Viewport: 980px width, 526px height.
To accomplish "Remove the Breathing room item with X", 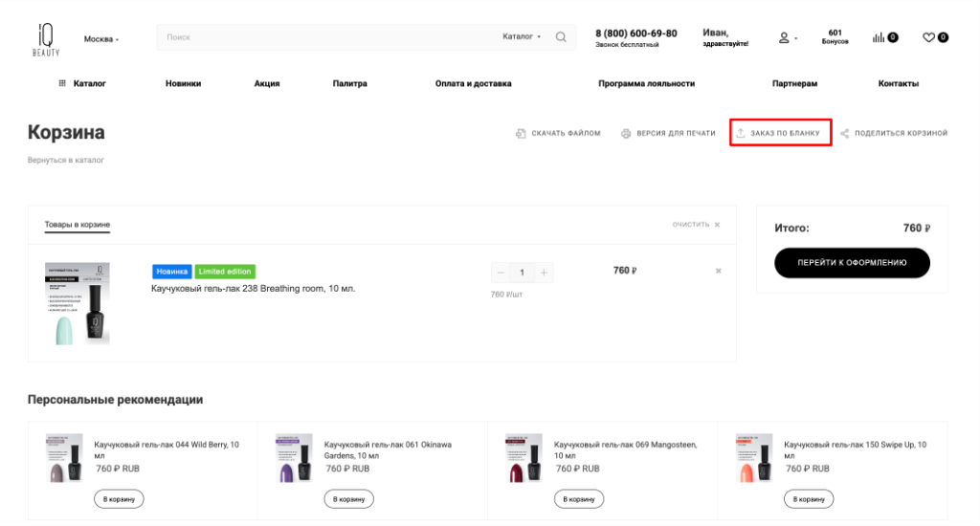I will click(718, 271).
